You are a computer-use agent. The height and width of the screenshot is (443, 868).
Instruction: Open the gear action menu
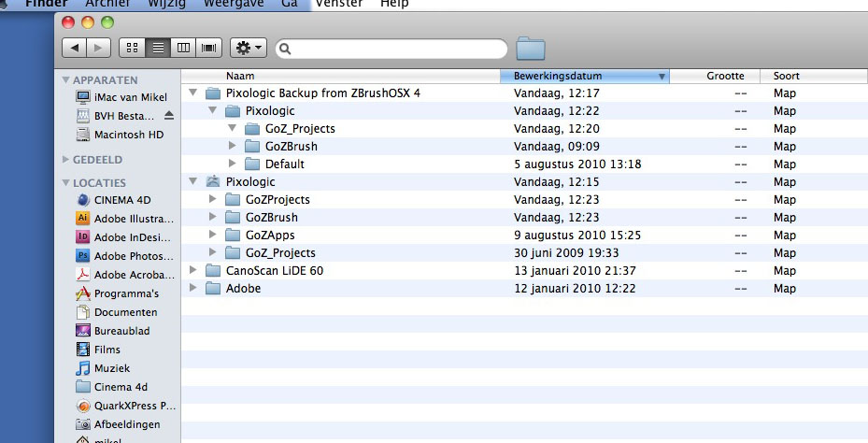pos(249,48)
